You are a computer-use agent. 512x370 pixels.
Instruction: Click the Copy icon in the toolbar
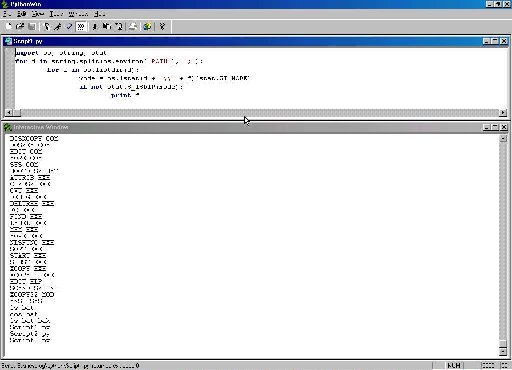pos(107,26)
